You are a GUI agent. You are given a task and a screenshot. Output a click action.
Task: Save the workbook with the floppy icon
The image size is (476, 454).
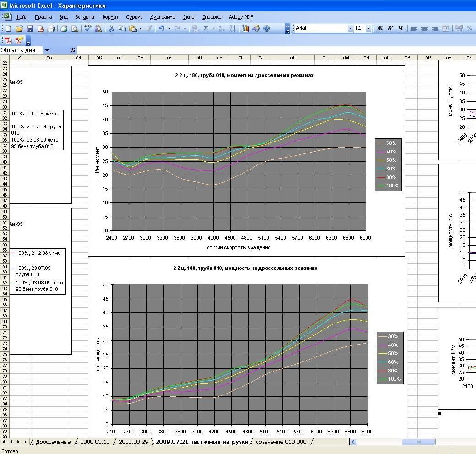[x=30, y=28]
